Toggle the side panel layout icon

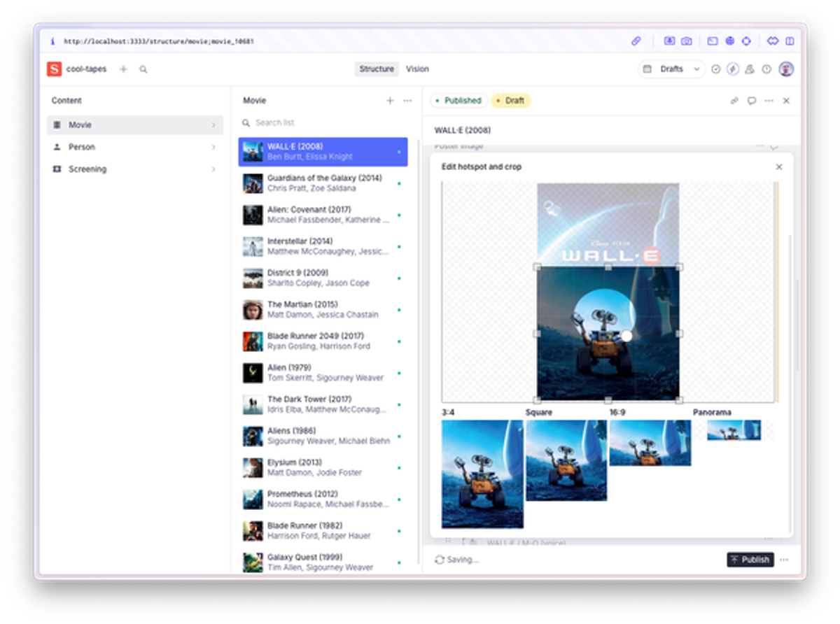790,41
